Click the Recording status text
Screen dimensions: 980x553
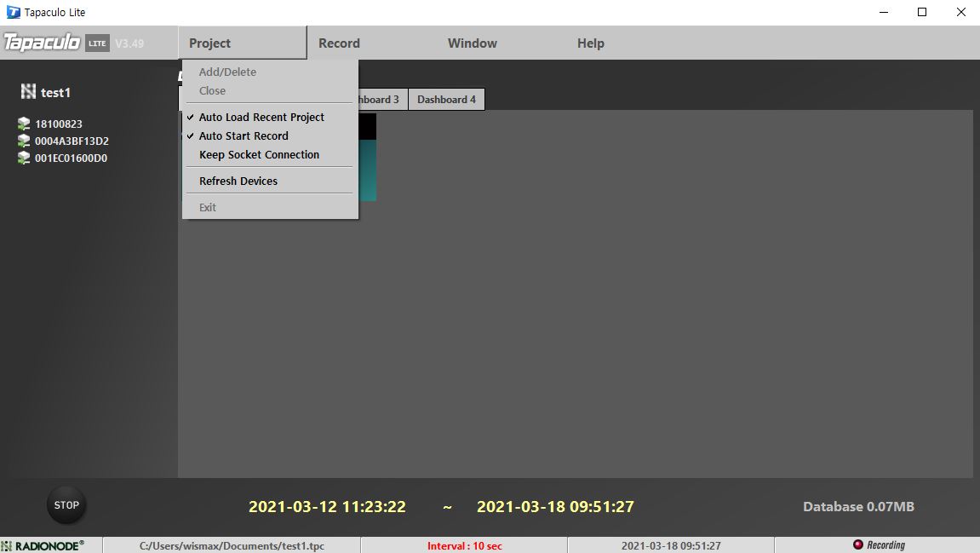point(885,544)
